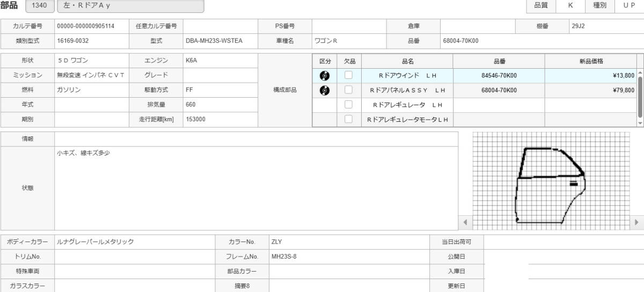Screen dimensions: 644x292
Task: Click the parts table scroll-up arrow
Action: tap(640, 72)
